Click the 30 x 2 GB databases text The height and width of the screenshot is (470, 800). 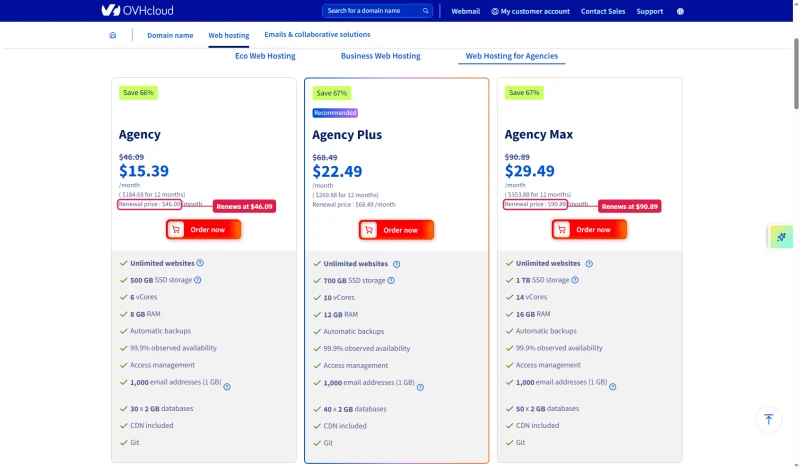pos(161,408)
